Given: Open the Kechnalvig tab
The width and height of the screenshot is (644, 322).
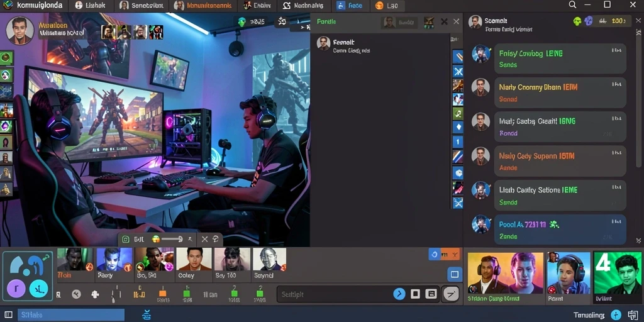Looking at the screenshot, I should (303, 5).
